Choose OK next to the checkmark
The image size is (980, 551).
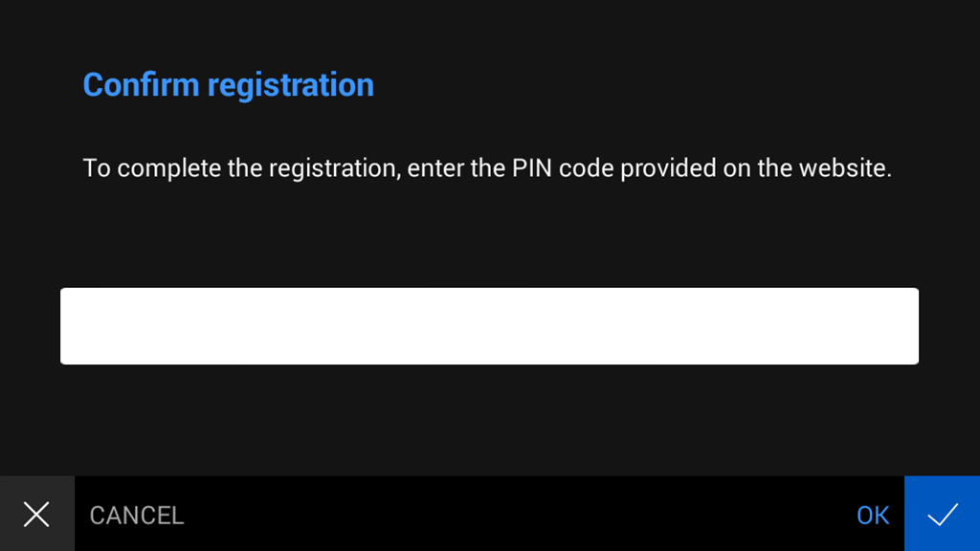(x=873, y=516)
